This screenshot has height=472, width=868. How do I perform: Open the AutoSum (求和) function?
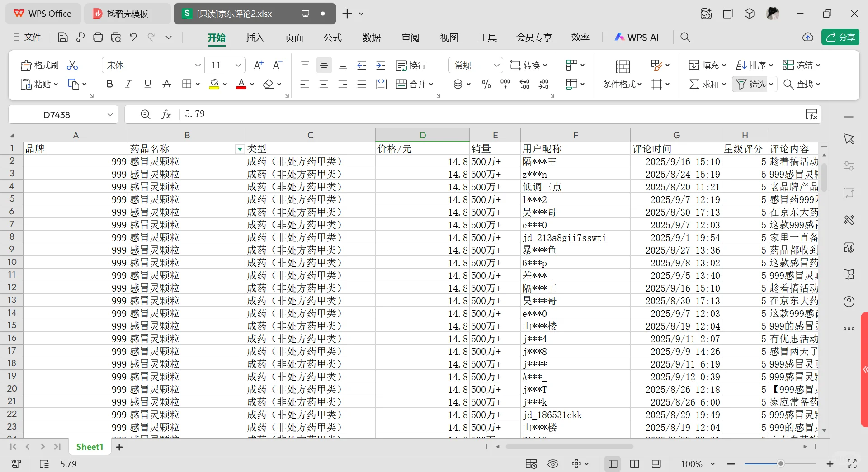click(704, 84)
